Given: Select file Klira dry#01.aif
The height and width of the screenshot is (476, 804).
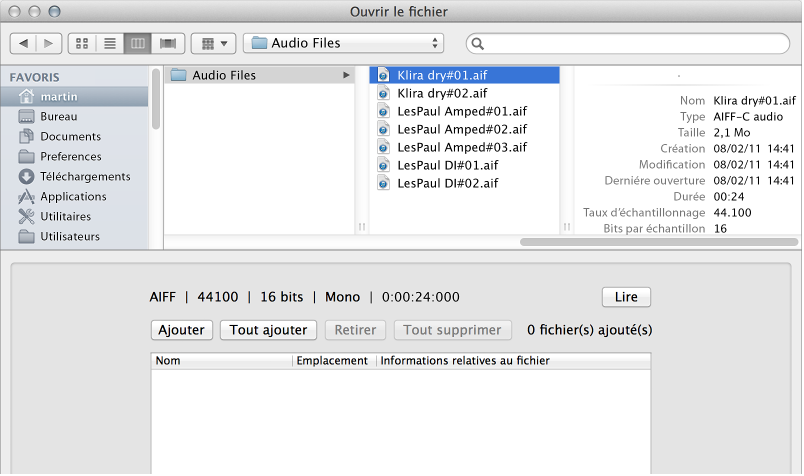Looking at the screenshot, I should (465, 75).
